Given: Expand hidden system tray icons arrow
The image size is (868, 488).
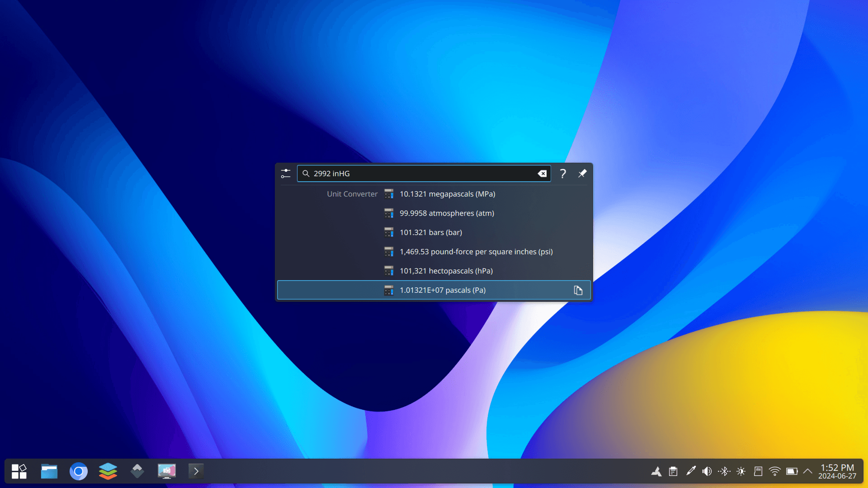Looking at the screenshot, I should click(808, 471).
